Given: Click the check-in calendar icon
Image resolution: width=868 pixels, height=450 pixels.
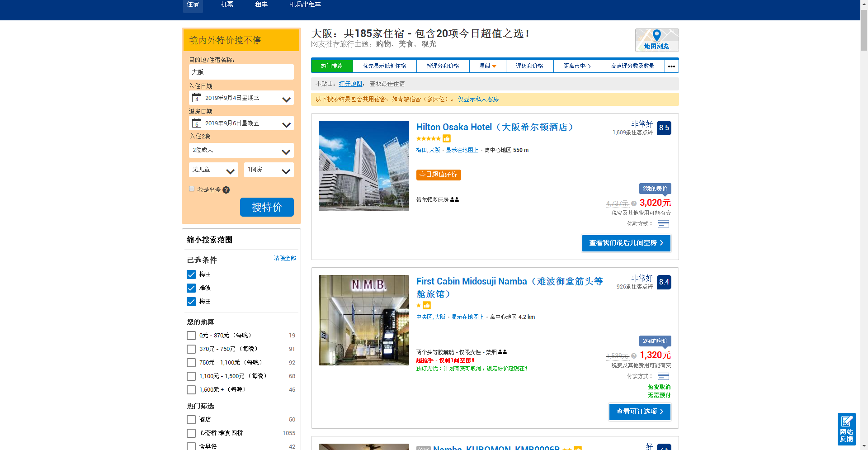Looking at the screenshot, I should tap(197, 98).
